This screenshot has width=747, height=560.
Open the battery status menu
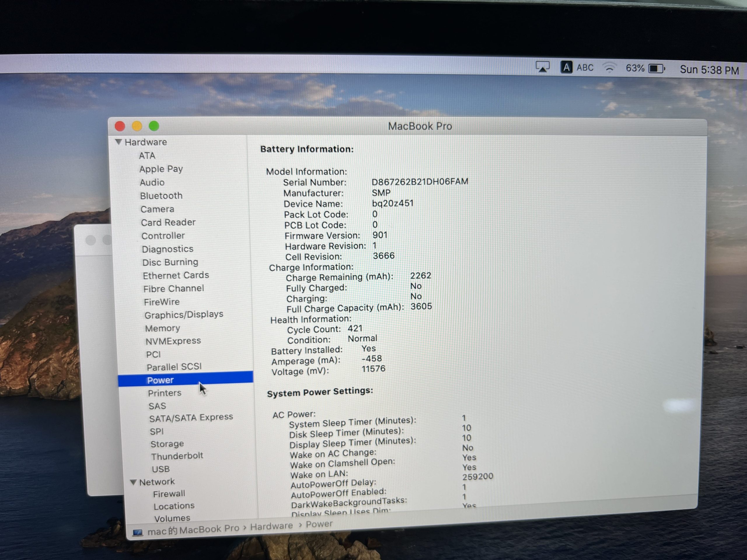645,69
